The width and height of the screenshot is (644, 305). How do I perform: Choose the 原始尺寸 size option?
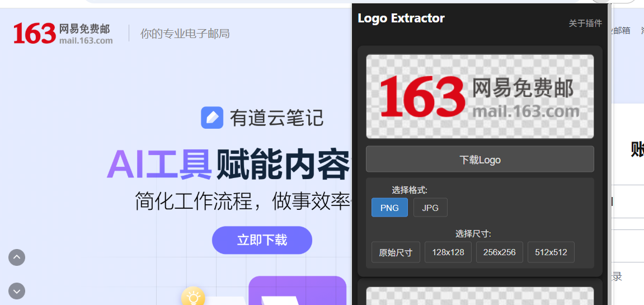[396, 252]
